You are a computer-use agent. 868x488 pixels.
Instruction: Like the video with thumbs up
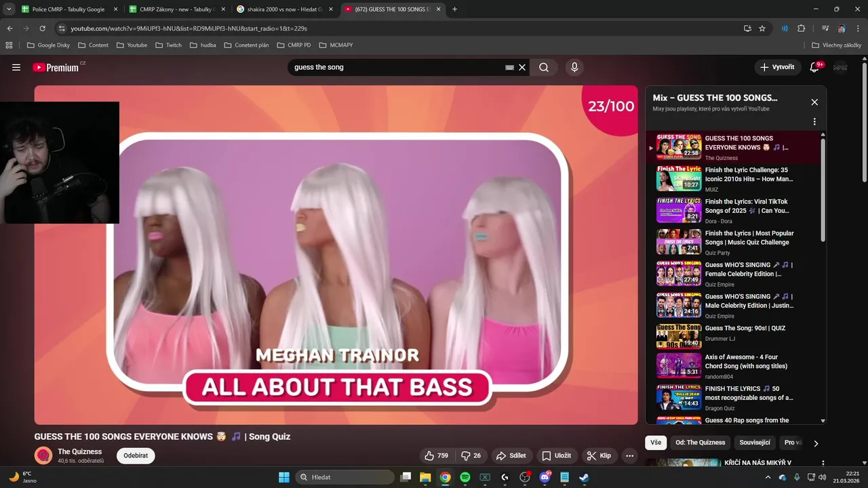point(436,455)
